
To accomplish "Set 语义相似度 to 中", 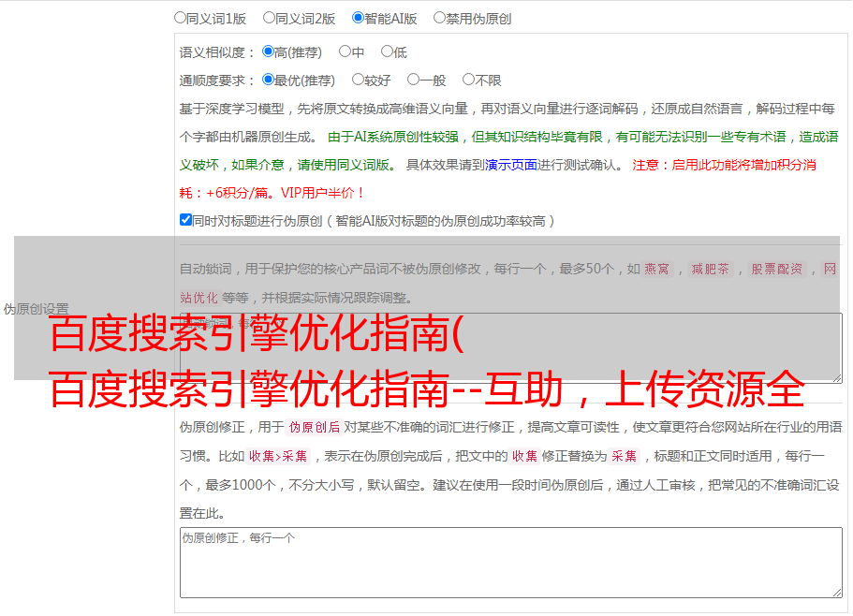I will tap(345, 51).
